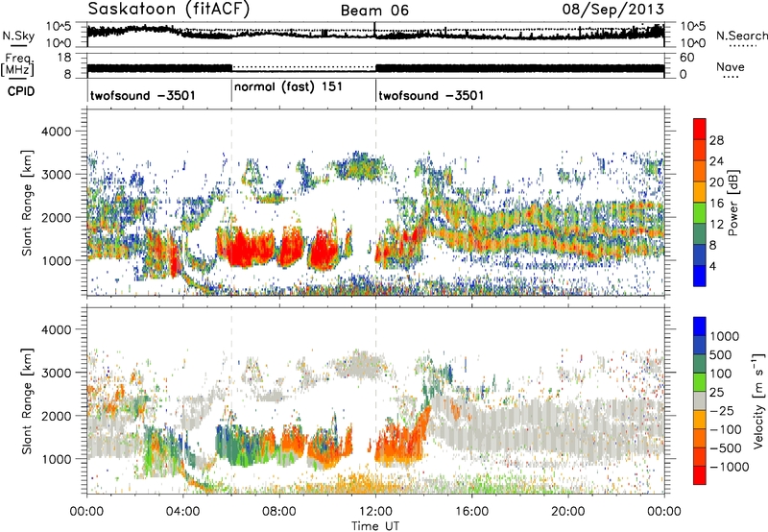Click the '-1000' velocity scale value
This screenshot has width=768, height=532.
[729, 467]
